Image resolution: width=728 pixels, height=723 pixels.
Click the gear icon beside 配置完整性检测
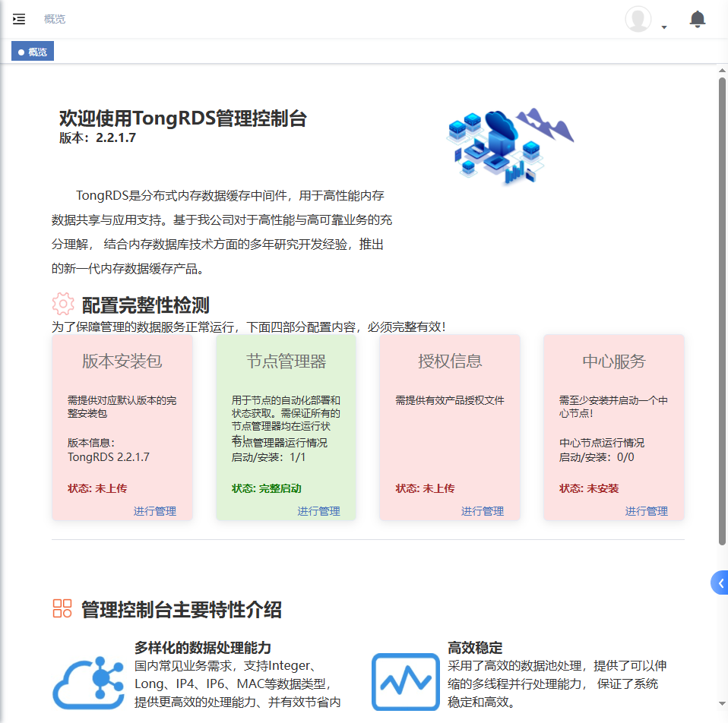pos(63,305)
